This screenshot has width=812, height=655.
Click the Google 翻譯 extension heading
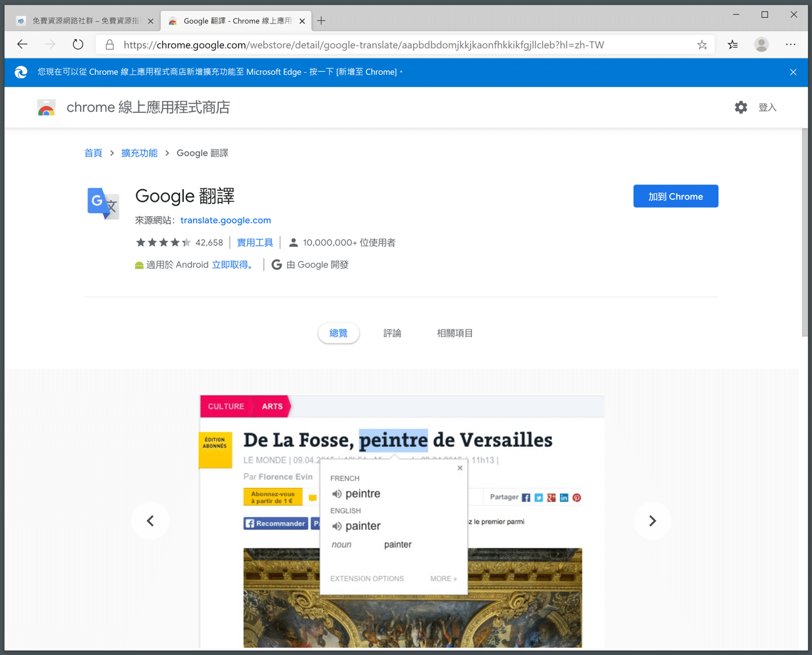(185, 196)
